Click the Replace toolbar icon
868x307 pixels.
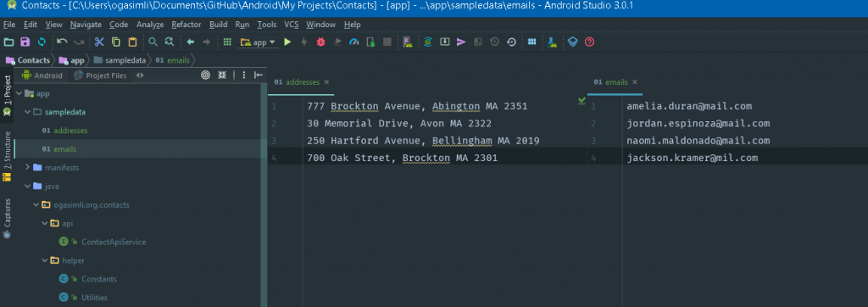[170, 42]
